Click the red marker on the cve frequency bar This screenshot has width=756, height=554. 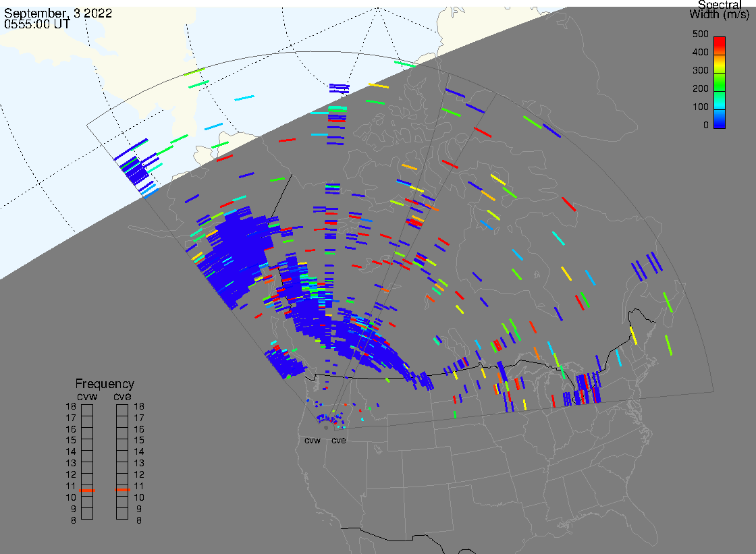point(122,490)
